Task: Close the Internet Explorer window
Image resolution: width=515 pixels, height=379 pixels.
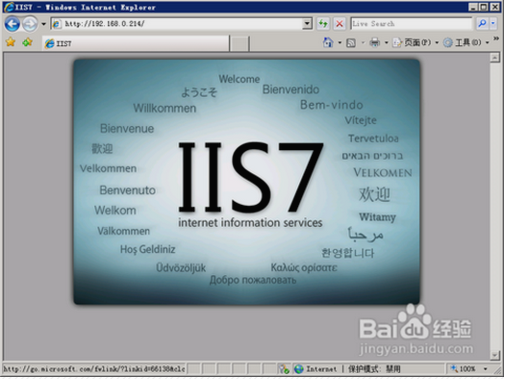Action: 495,7
